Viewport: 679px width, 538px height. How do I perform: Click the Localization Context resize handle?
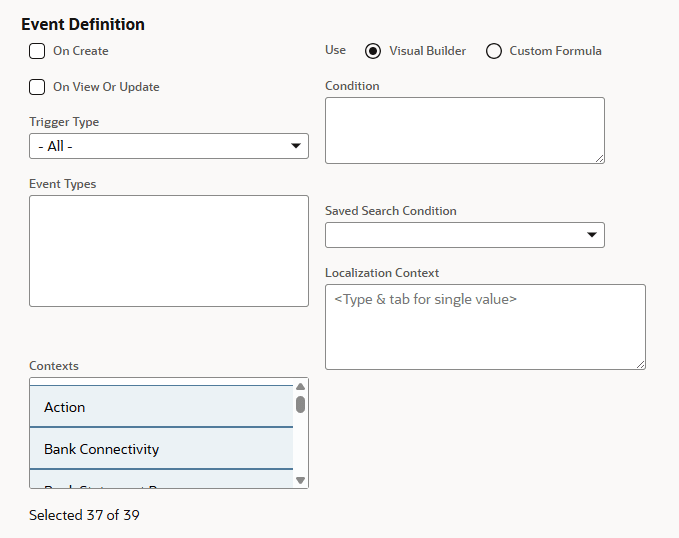tap(640, 364)
